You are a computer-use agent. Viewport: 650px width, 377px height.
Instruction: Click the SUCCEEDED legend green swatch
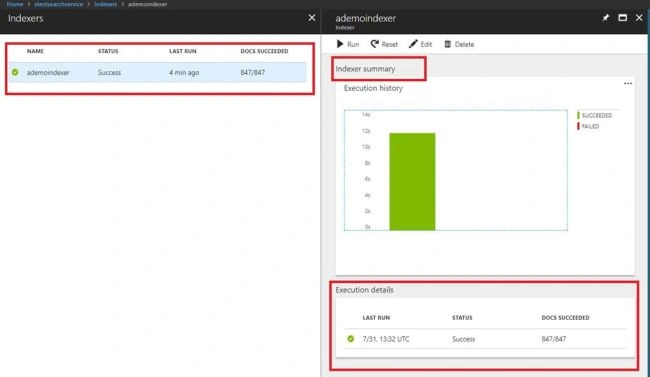(x=578, y=115)
